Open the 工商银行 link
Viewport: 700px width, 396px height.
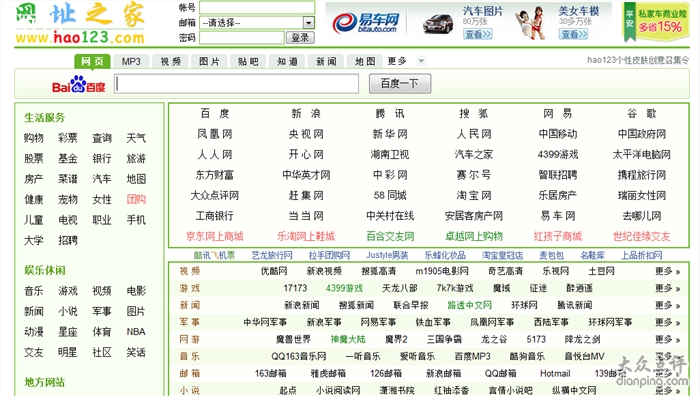click(215, 216)
